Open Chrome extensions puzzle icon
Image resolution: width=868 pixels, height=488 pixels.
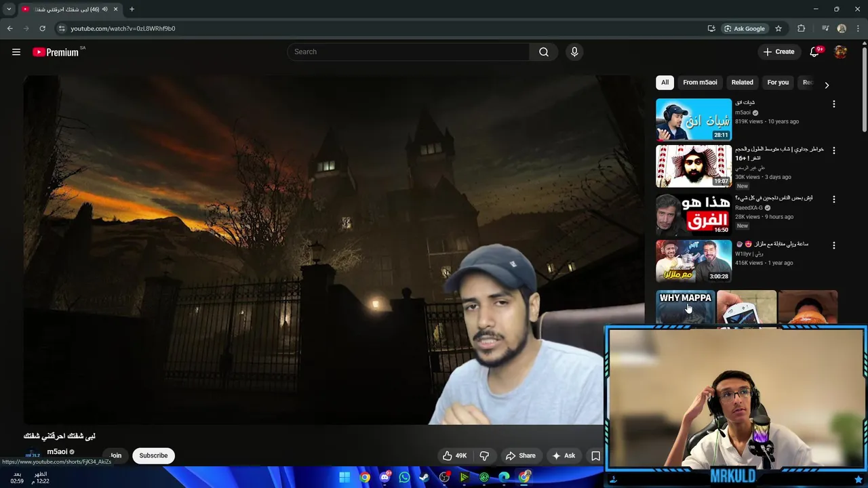802,28
